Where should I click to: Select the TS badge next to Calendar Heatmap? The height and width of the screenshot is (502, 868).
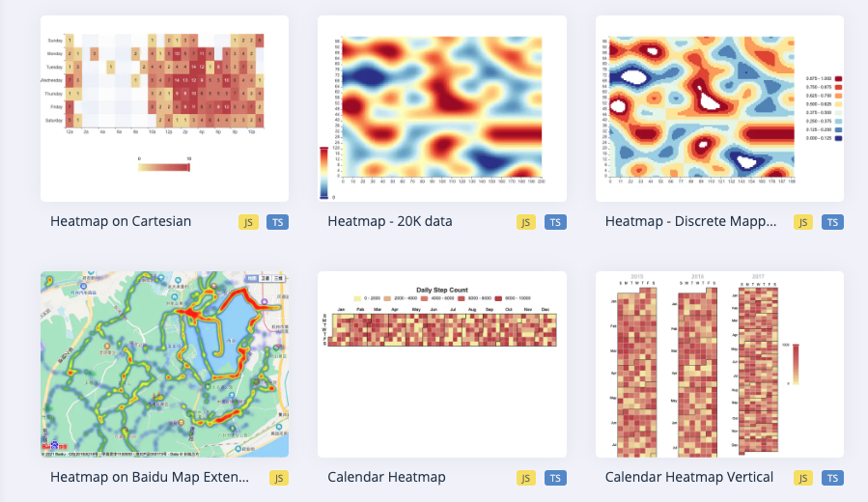[x=554, y=478]
